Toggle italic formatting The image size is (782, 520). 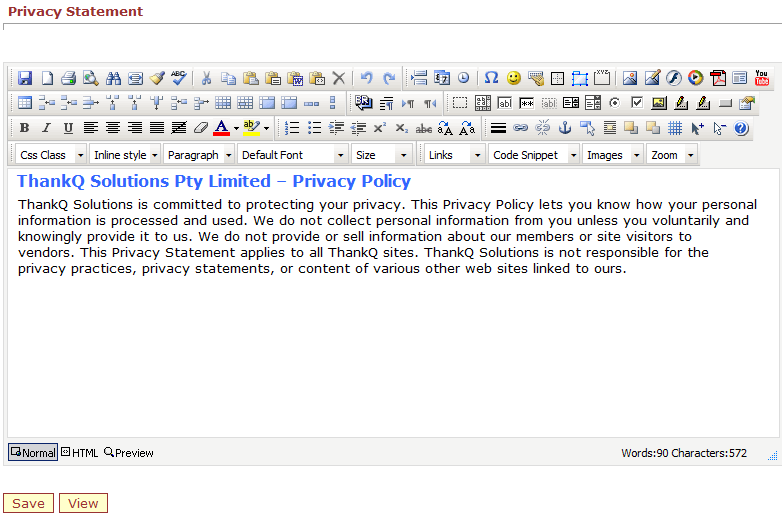point(46,128)
